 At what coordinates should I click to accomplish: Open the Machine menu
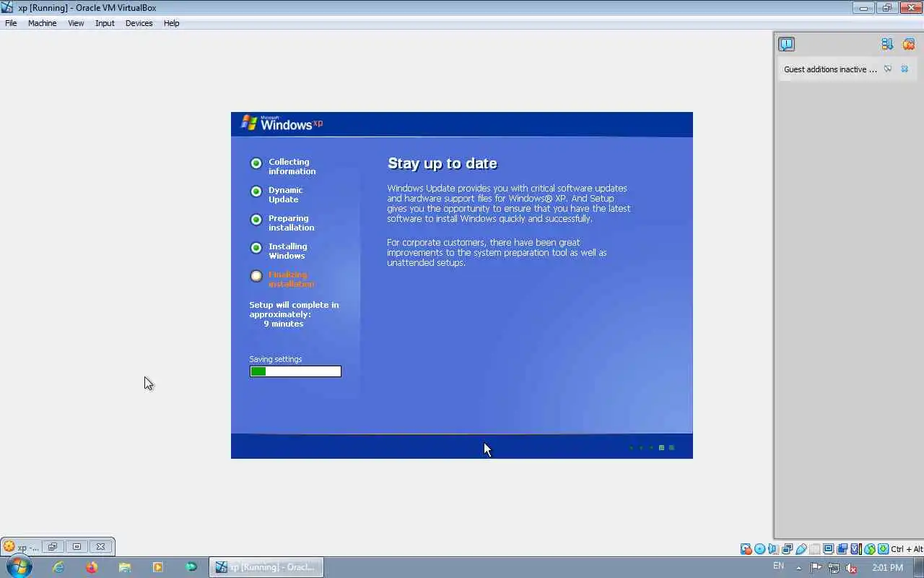coord(42,23)
